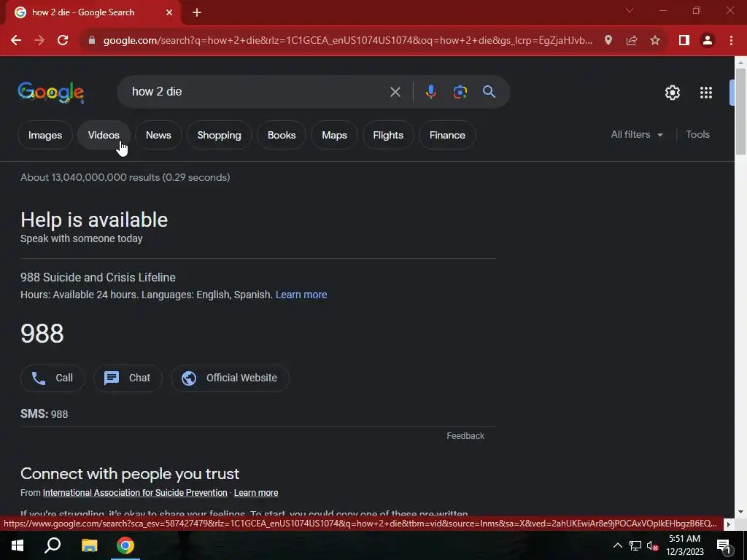Screen dimensions: 747x560
Task: Reload the page with the refresh icon
Action: coord(63,41)
